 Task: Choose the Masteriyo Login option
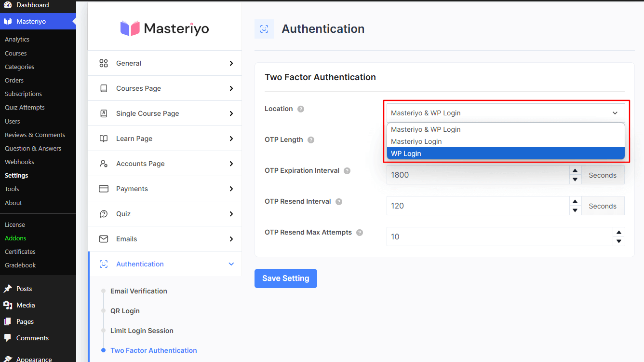[x=506, y=141]
